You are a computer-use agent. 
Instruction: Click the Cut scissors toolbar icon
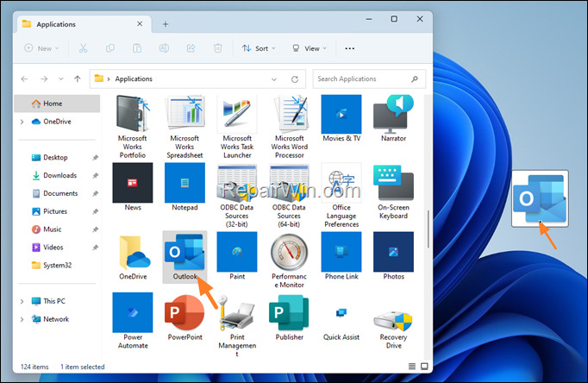[84, 48]
